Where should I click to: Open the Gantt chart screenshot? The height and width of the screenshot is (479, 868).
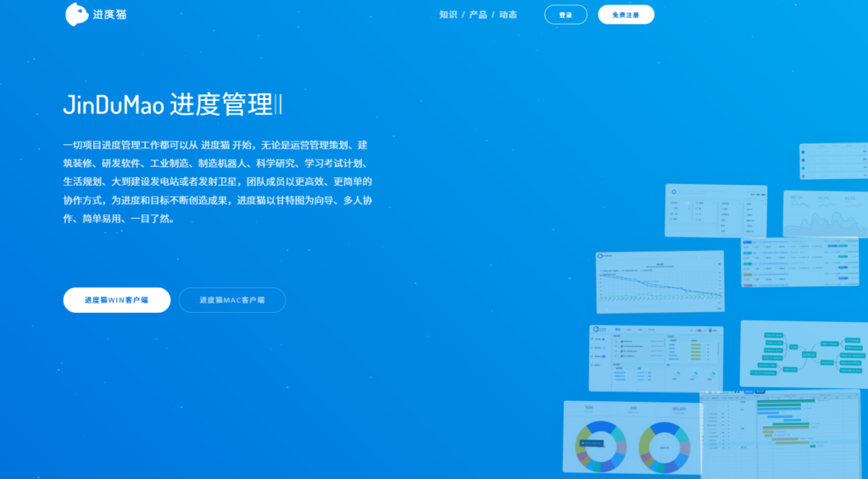point(782,434)
